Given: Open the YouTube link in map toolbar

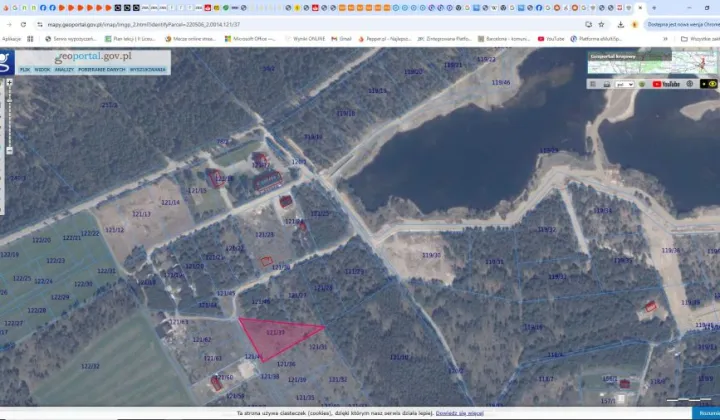Looking at the screenshot, I should point(666,84).
